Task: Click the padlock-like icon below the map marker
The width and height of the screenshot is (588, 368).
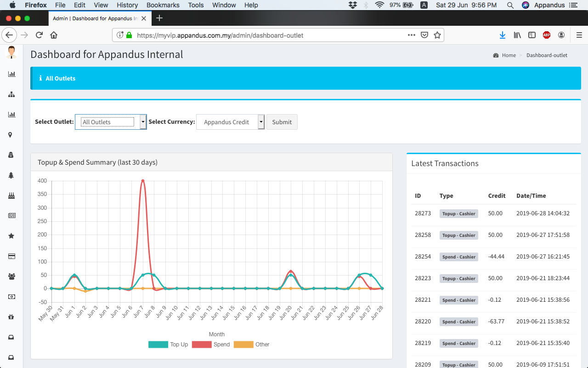Action: [x=11, y=155]
